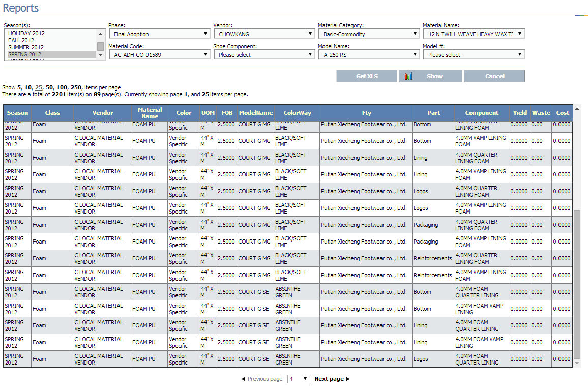Show 100 items per page
This screenshot has height=392, width=588.
[62, 87]
